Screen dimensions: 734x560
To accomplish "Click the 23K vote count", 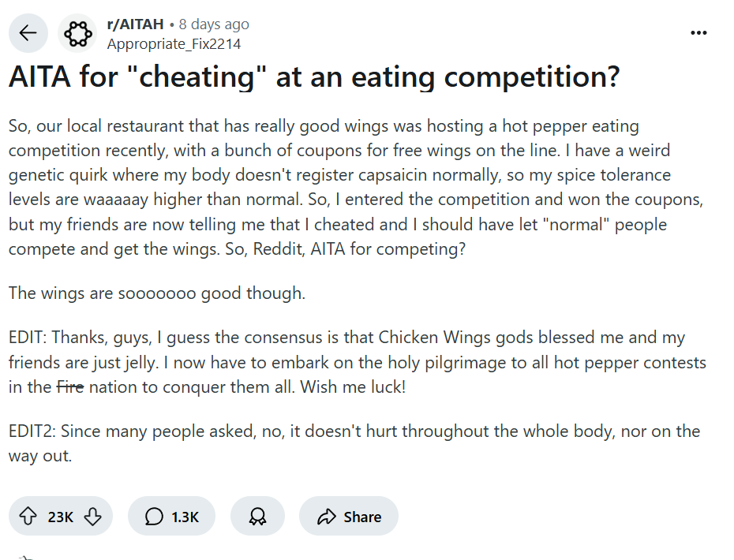I will (x=61, y=517).
